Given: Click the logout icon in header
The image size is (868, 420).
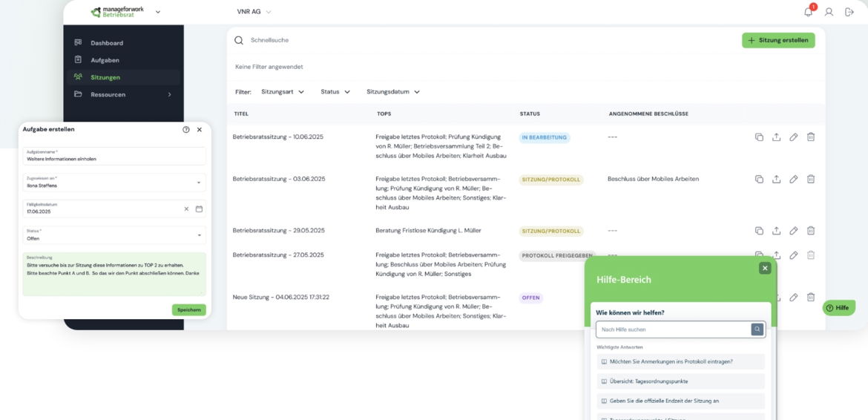Looking at the screenshot, I should [849, 12].
